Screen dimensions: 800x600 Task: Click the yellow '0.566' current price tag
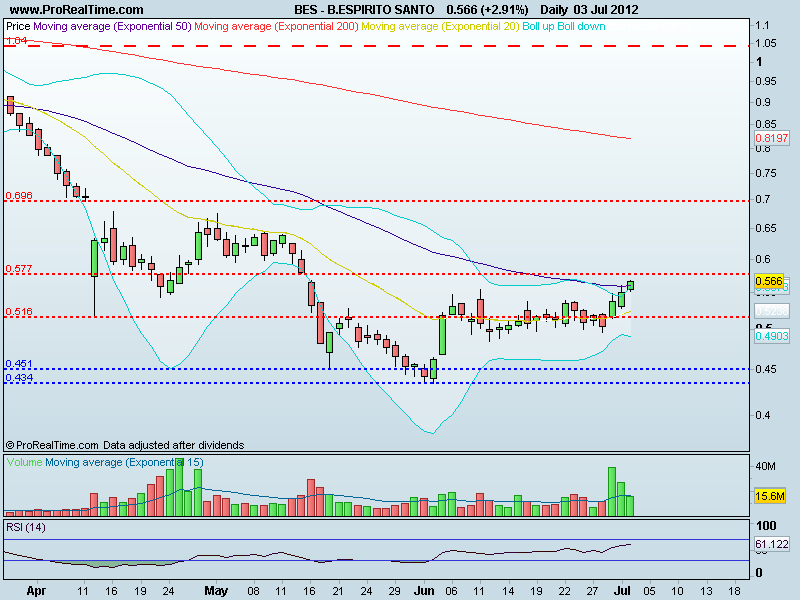point(769,281)
